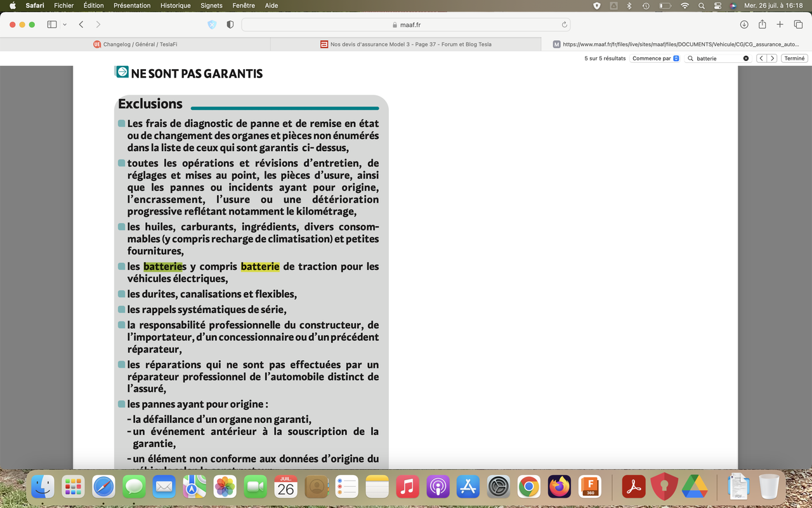Open the App Store from the Dock
The width and height of the screenshot is (812, 508).
pos(468,487)
